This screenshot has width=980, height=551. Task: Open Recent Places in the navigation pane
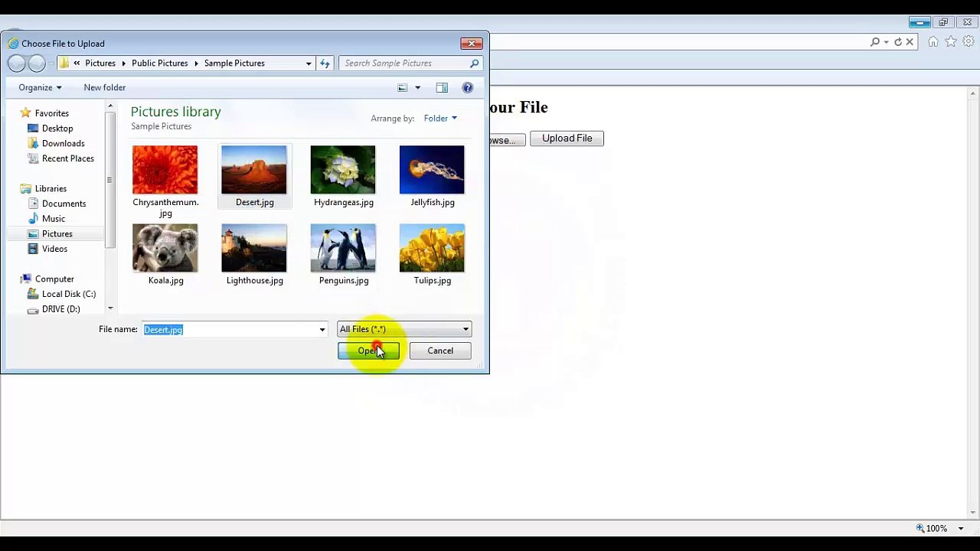pos(67,158)
